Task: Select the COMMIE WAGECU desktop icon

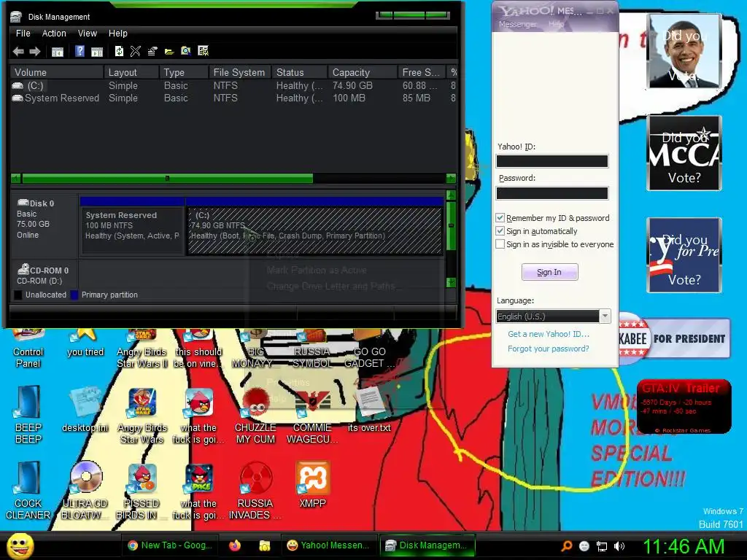Action: [312, 414]
